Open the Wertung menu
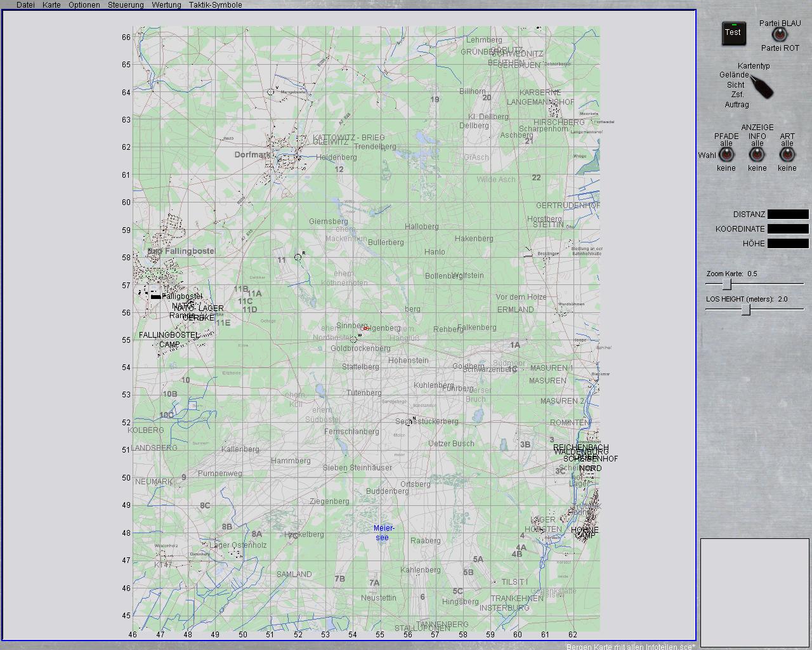Screen dimensions: 812x650 [x=166, y=5]
